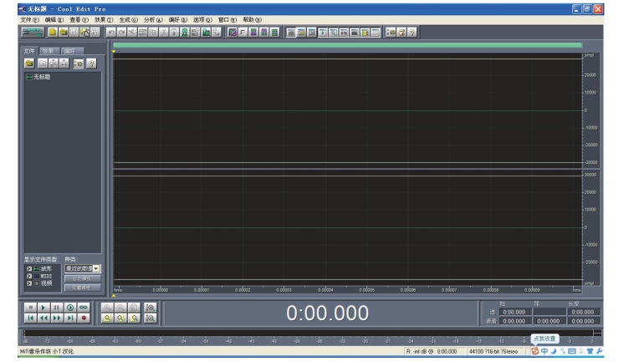Click the green horizontal display range bar
The image size is (644, 362).
[x=347, y=45]
